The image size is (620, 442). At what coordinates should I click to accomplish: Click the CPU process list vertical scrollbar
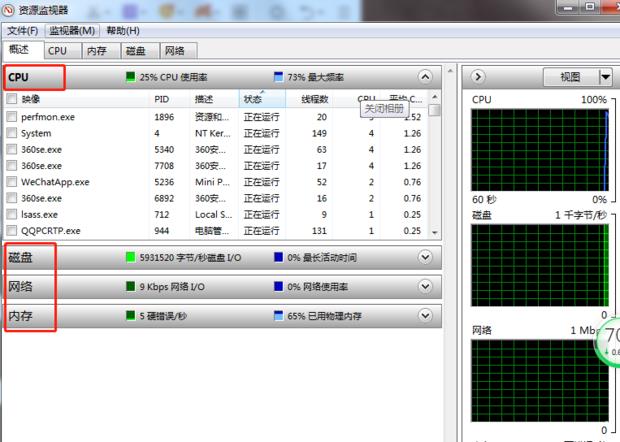[434, 170]
